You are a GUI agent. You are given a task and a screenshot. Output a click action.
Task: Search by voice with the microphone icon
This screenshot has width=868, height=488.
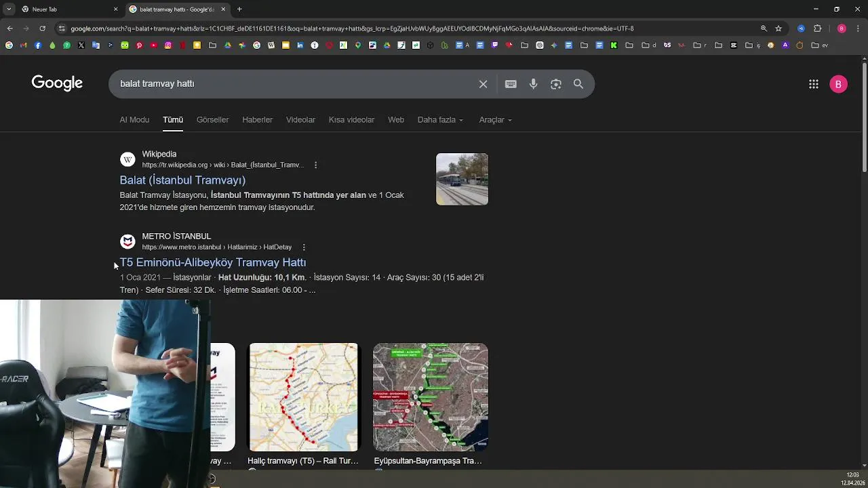(x=534, y=84)
